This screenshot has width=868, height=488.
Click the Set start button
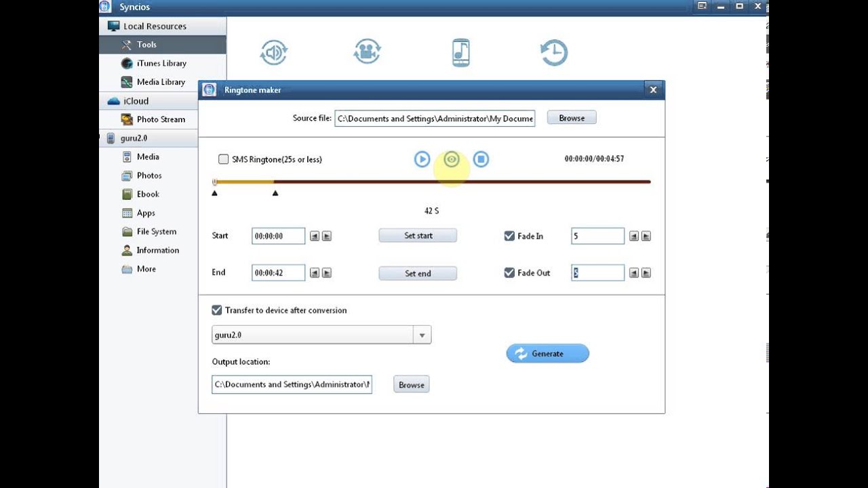click(x=418, y=236)
